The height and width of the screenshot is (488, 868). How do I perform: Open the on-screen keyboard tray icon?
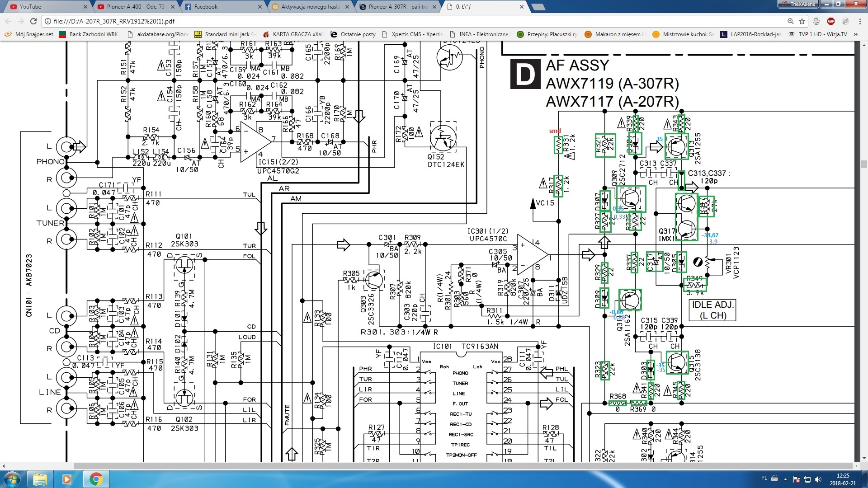click(x=774, y=479)
